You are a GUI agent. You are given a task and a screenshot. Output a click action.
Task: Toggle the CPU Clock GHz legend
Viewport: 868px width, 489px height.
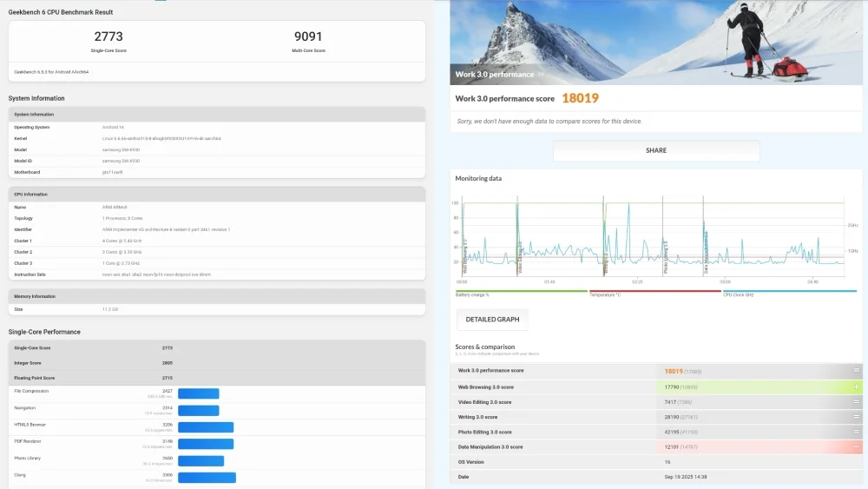[740, 294]
